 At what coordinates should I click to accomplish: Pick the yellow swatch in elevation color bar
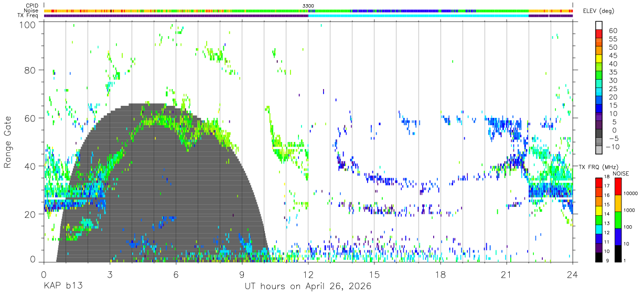click(598, 59)
